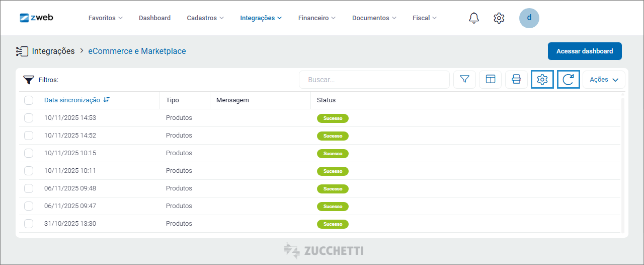Click the filter funnel icon beside search
The height and width of the screenshot is (265, 644).
tap(464, 80)
